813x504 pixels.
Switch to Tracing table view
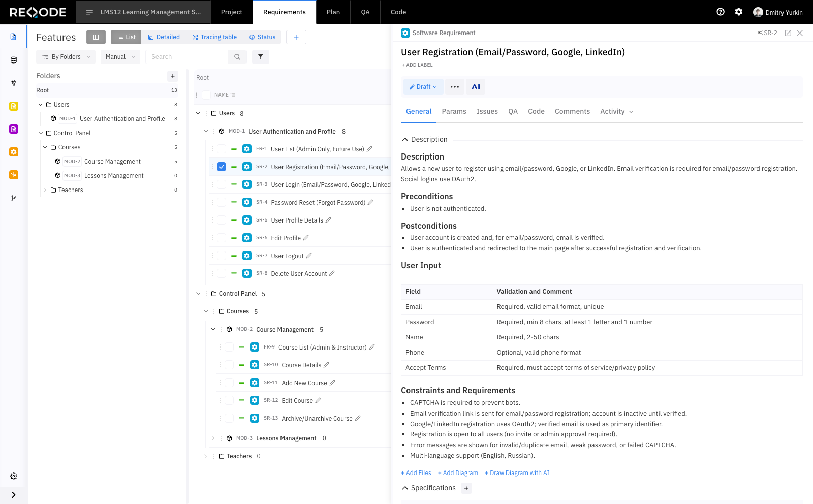pos(214,37)
